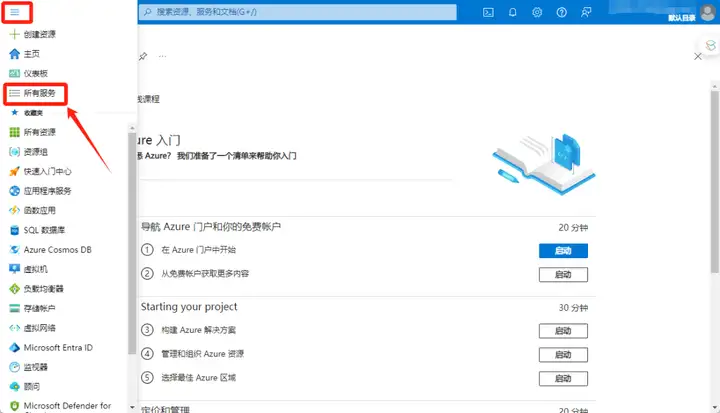
Task: Click the user account avatar
Action: [x=708, y=12]
